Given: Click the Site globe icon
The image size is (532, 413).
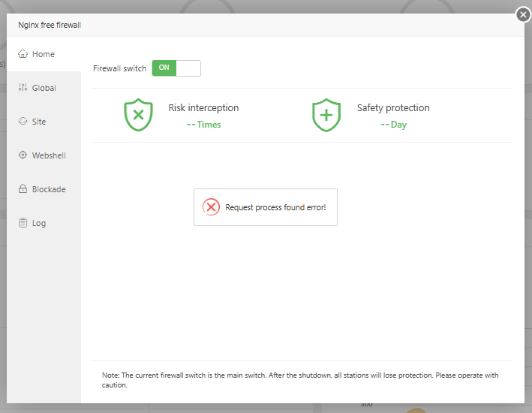Looking at the screenshot, I should coord(23,122).
